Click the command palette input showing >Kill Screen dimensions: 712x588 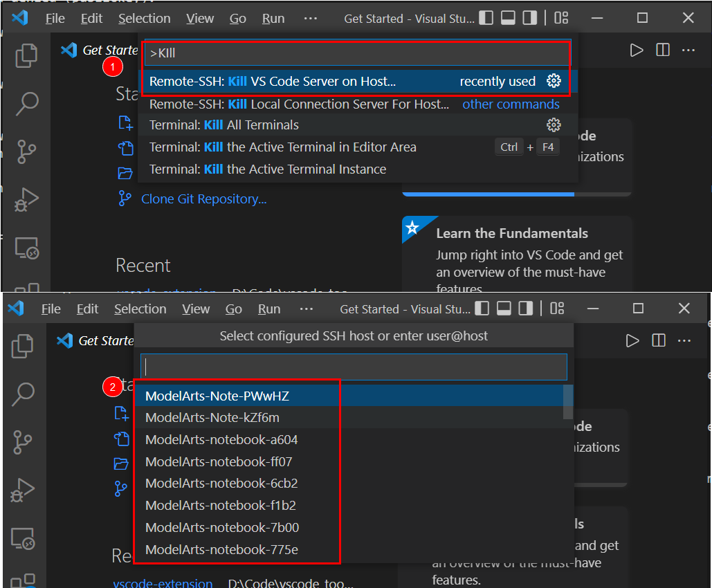tap(357, 53)
